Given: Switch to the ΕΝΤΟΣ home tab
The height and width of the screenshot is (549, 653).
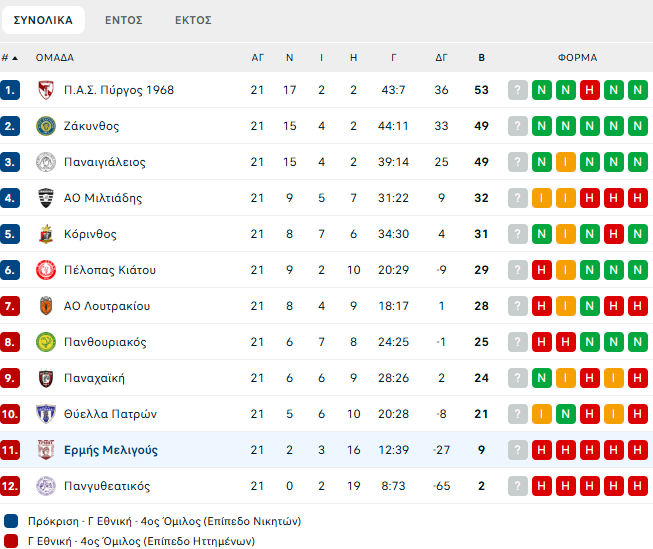Looking at the screenshot, I should click(x=124, y=19).
